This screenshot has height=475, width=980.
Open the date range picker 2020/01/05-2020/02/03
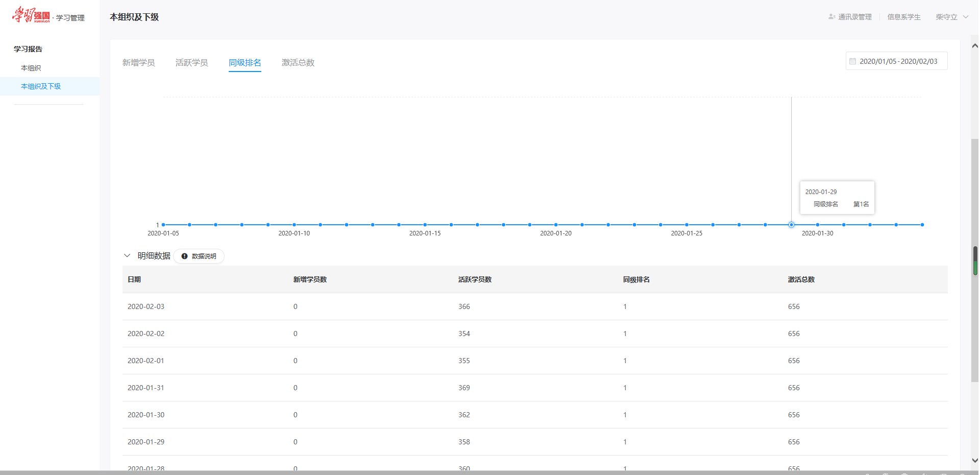click(898, 61)
